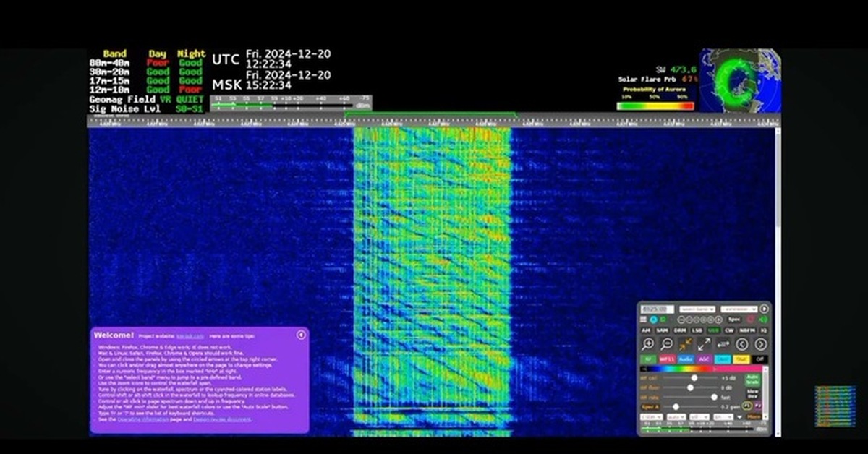Click the frequency entry input box
The image size is (868, 454).
658,309
